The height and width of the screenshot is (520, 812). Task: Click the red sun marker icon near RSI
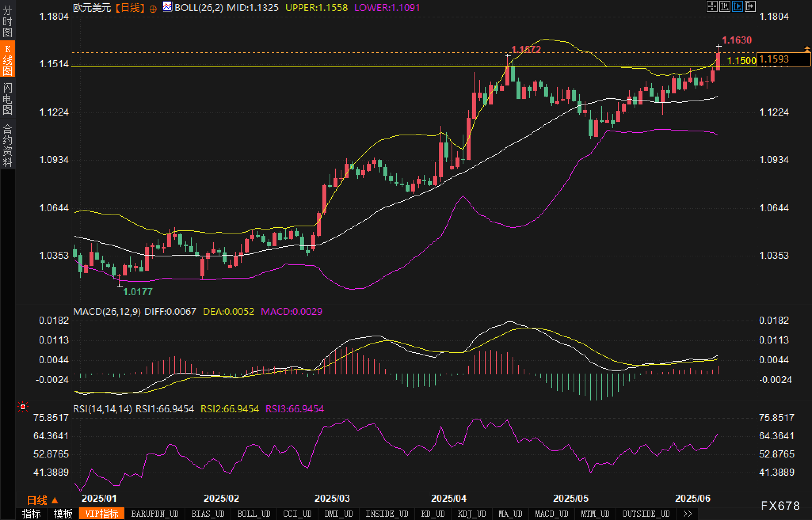tap(23, 407)
